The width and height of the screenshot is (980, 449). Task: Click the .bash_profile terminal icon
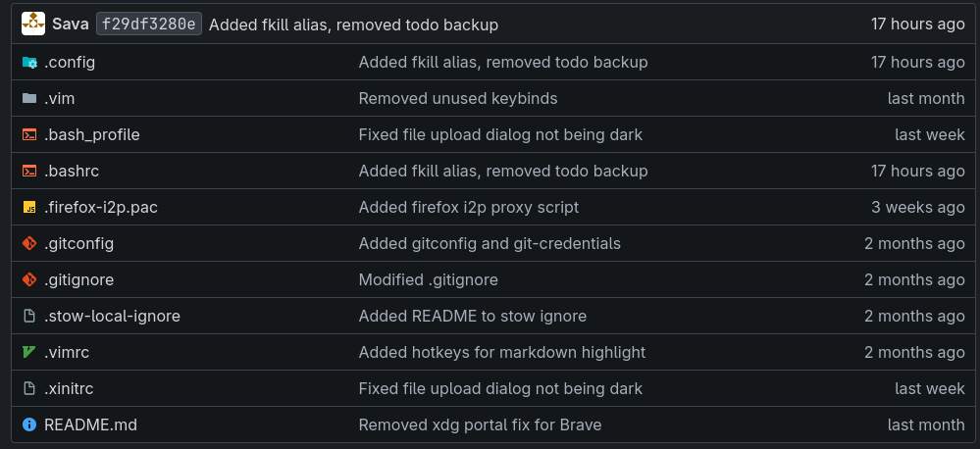29,134
